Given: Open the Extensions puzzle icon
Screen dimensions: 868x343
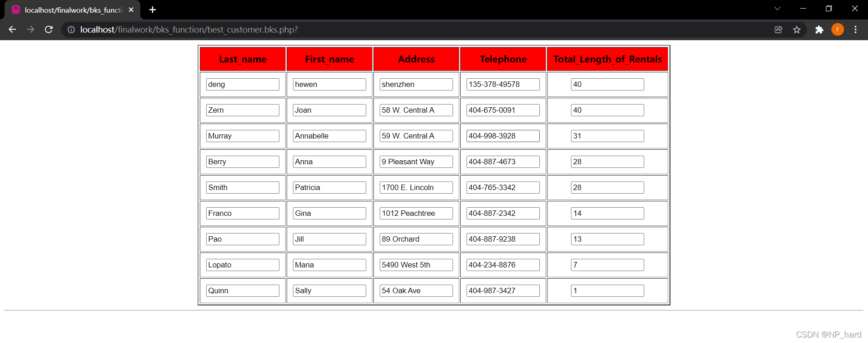Looking at the screenshot, I should [x=819, y=29].
